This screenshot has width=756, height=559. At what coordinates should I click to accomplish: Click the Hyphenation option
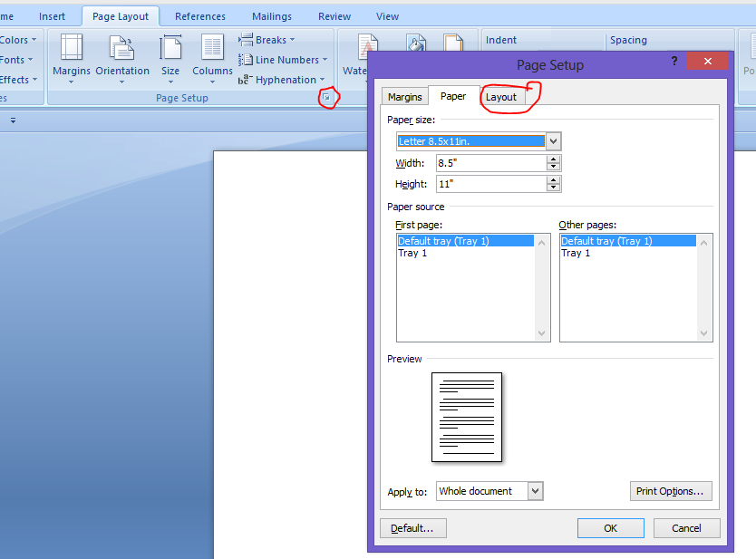tap(282, 80)
